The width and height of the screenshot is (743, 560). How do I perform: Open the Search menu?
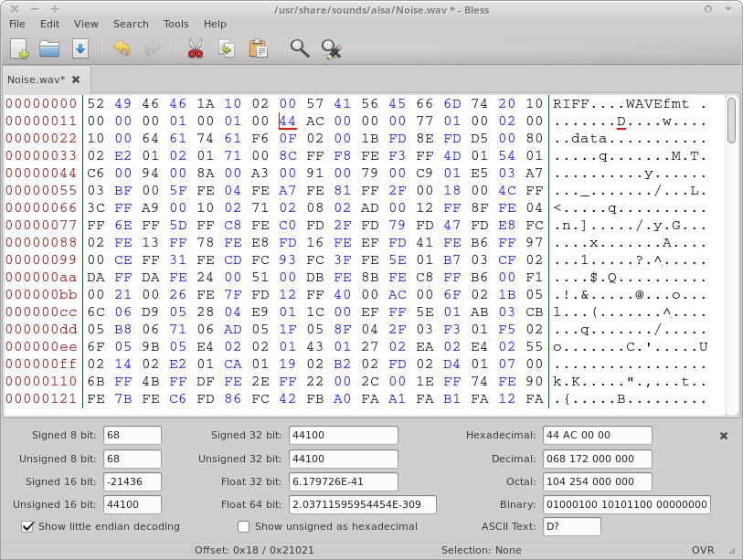pos(131,24)
